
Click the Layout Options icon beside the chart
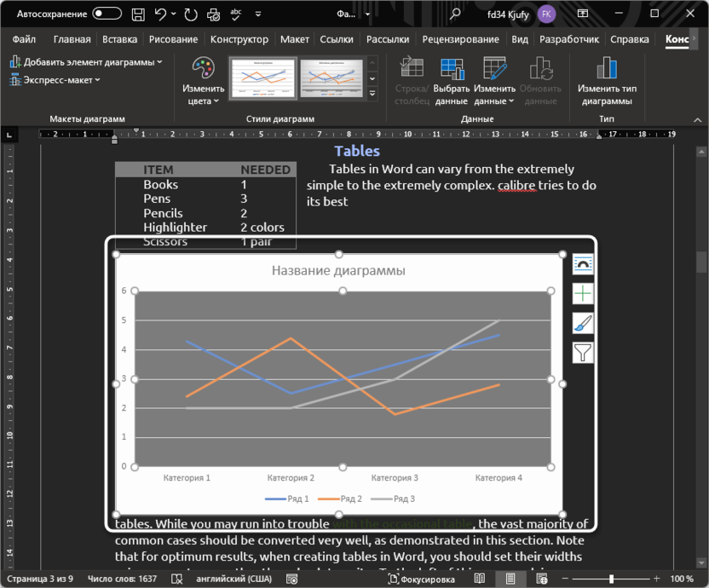[583, 263]
